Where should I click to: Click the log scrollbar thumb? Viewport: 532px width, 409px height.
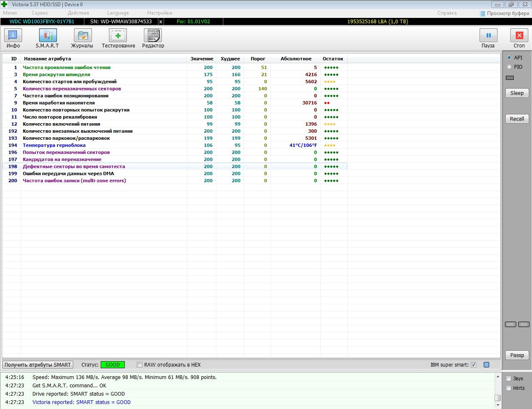[x=497, y=398]
